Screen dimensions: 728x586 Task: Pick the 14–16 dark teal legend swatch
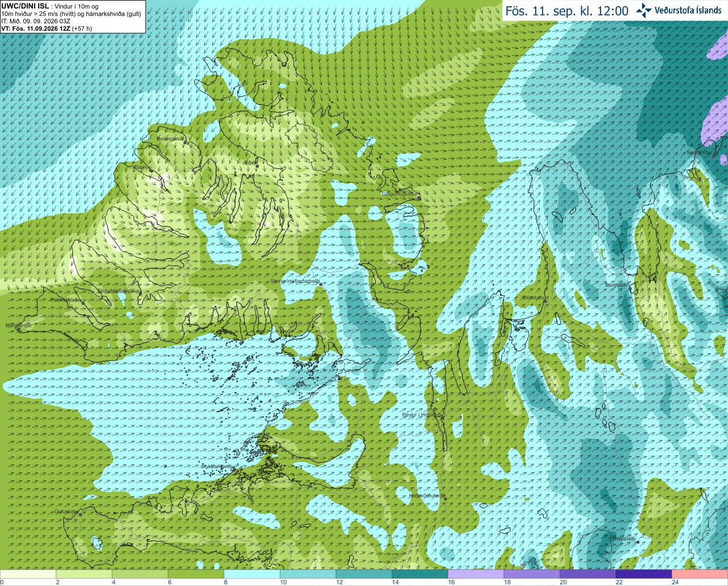(x=420, y=574)
